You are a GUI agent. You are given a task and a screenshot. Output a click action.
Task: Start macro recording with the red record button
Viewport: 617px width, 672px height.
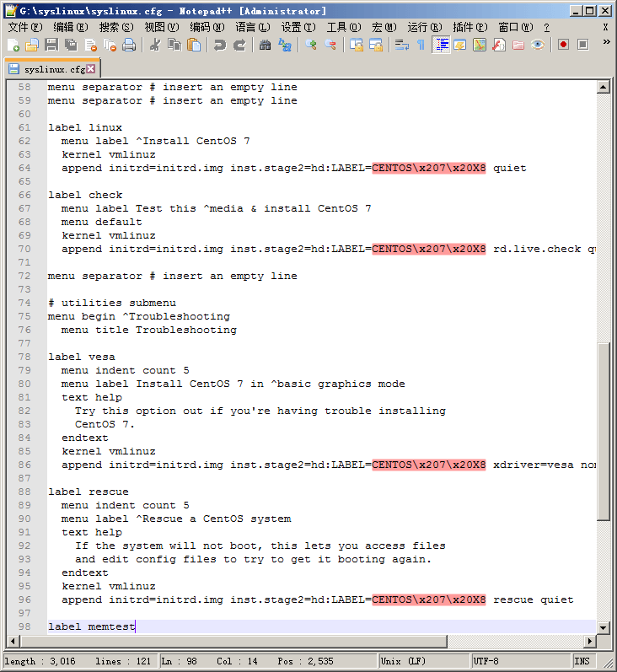click(x=562, y=46)
